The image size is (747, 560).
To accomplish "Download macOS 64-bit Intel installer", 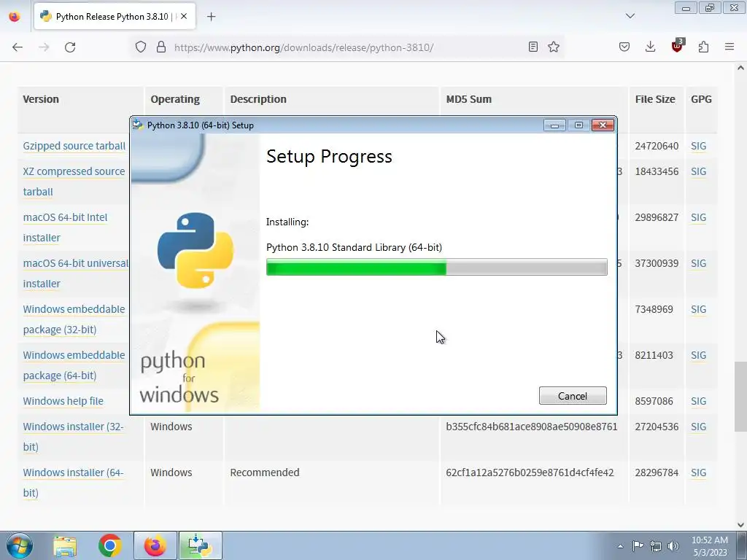I will [65, 227].
